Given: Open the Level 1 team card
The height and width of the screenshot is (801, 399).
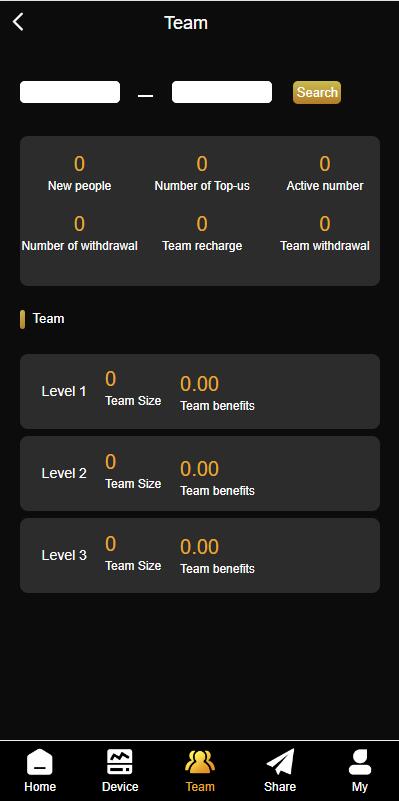Looking at the screenshot, I should [x=200, y=391].
